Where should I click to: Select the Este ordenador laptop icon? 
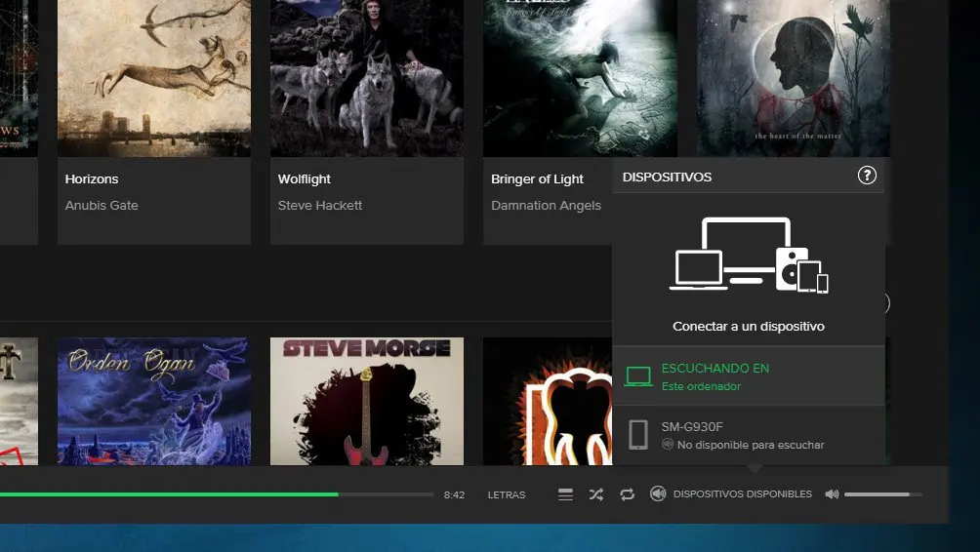coord(638,377)
